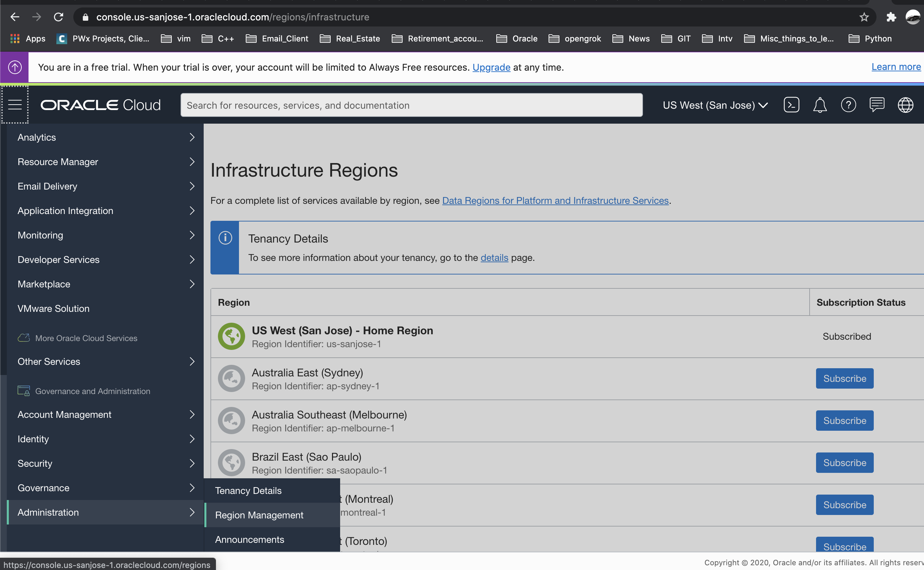Image resolution: width=924 pixels, height=570 pixels.
Task: Open the US West (San Jose) region dropdown
Action: point(715,105)
